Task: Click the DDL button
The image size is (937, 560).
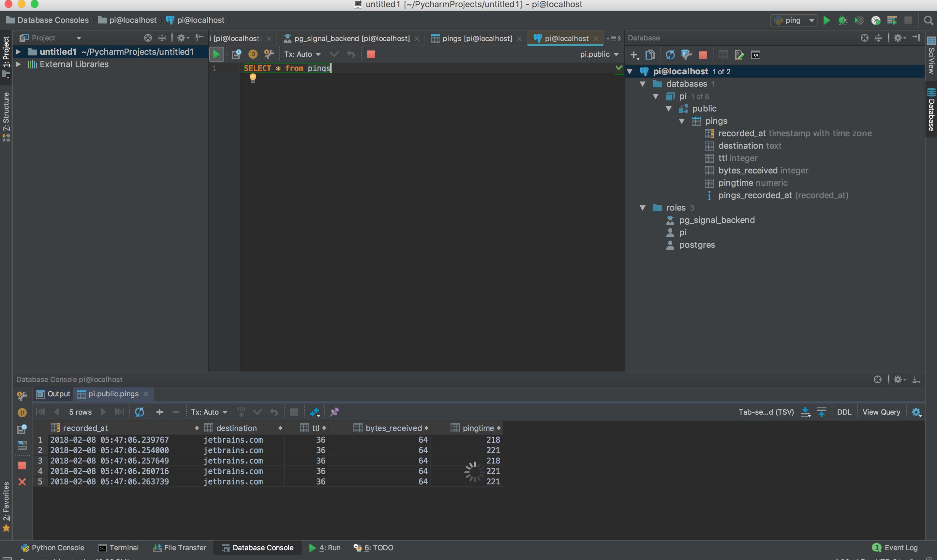Action: click(844, 412)
